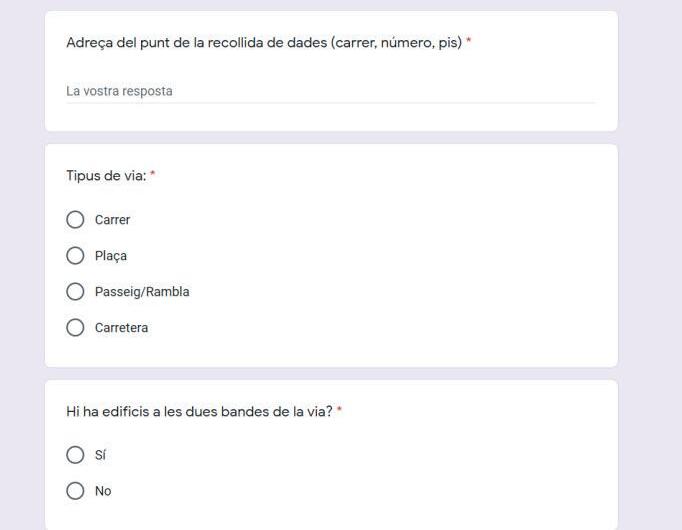
Task: Select the Sí radio button
Action: (x=75, y=455)
